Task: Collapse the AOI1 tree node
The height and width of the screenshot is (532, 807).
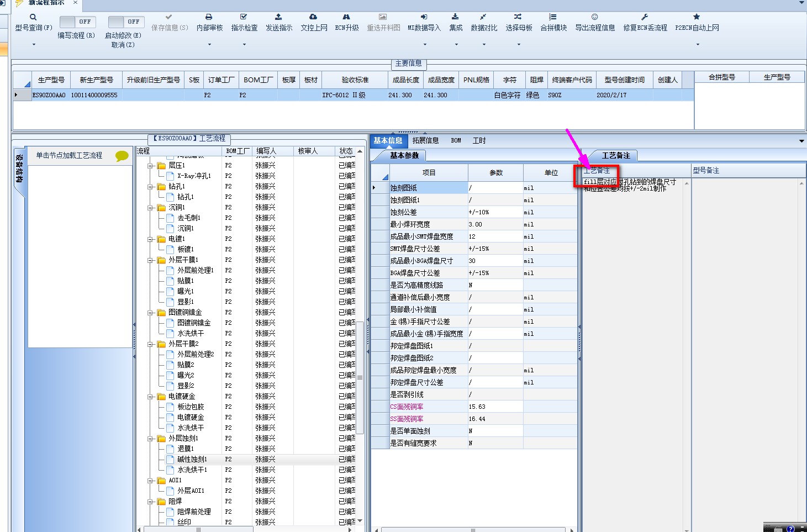Action: [150, 481]
